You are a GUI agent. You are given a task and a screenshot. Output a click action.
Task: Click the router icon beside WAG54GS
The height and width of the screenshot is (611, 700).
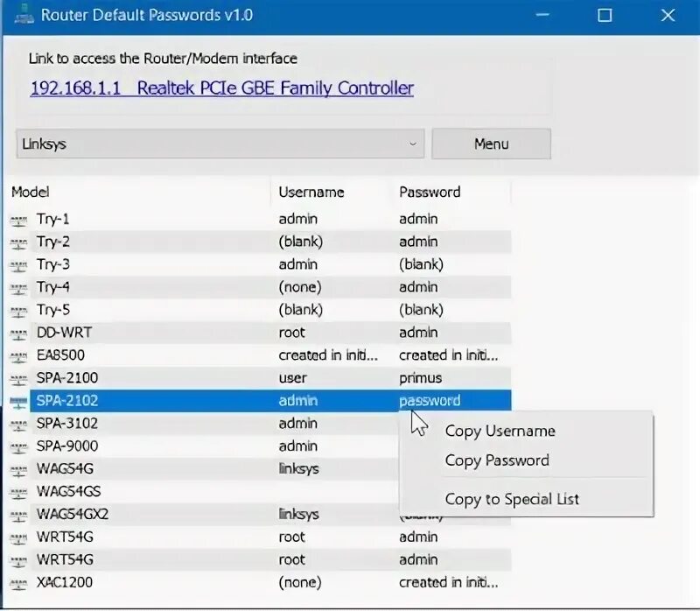click(18, 493)
